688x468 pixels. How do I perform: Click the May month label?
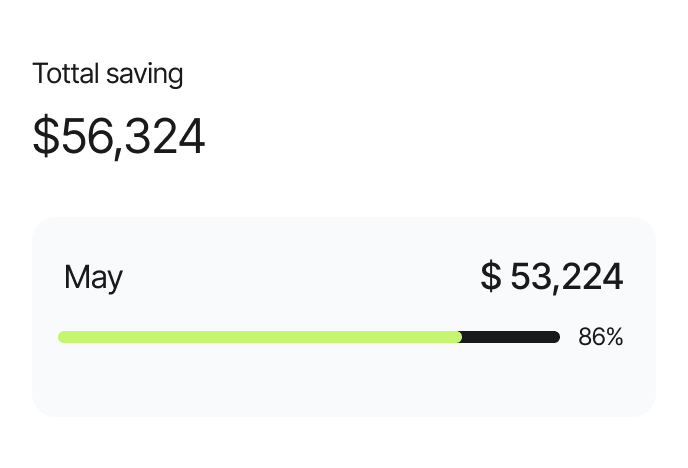93,277
